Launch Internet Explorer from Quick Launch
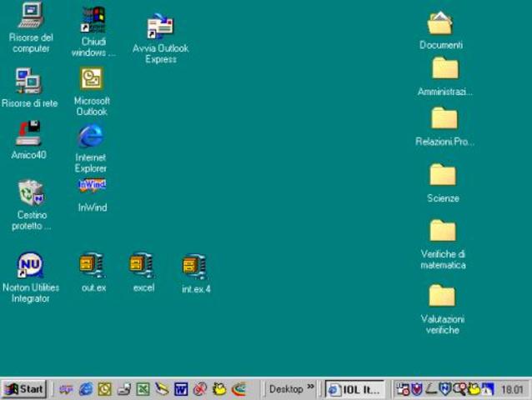Screen dimensions: 532x400 pyautogui.click(x=86, y=389)
